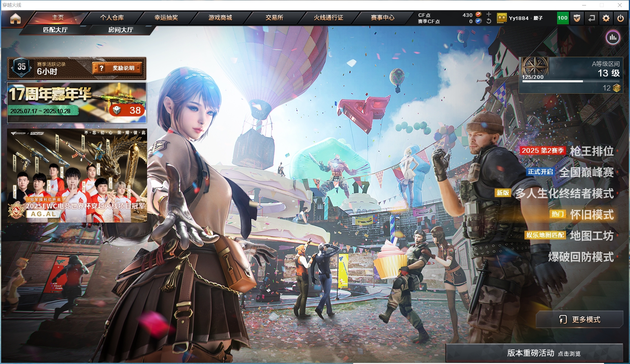Viewport: 630px width, 364px height.
Task: Click the 赛季活跃记录 6小时 text
Action: click(51, 68)
